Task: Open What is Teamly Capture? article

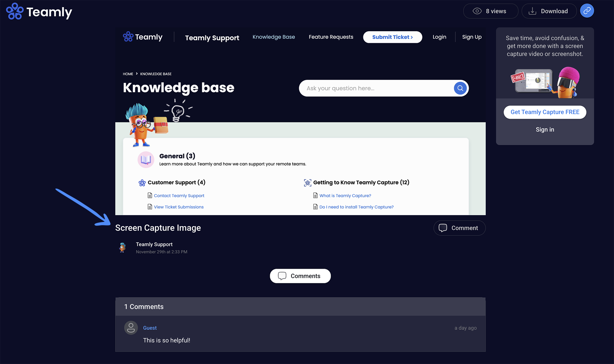Action: click(x=345, y=196)
